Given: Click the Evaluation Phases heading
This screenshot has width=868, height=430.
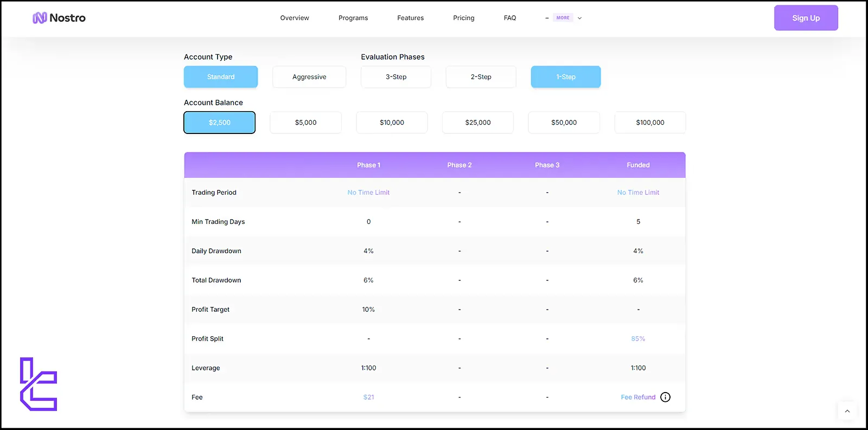Looking at the screenshot, I should point(393,57).
